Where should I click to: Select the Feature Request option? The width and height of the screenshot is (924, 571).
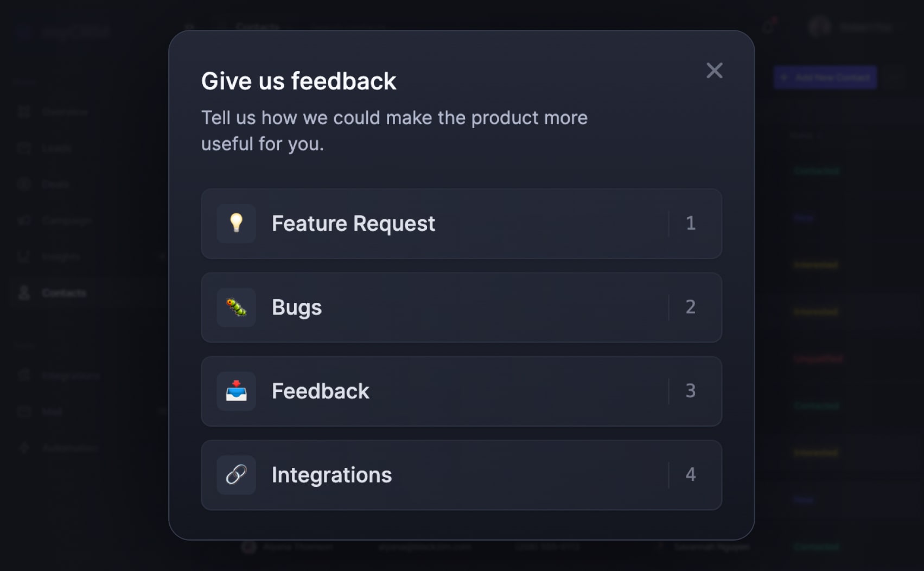[461, 224]
